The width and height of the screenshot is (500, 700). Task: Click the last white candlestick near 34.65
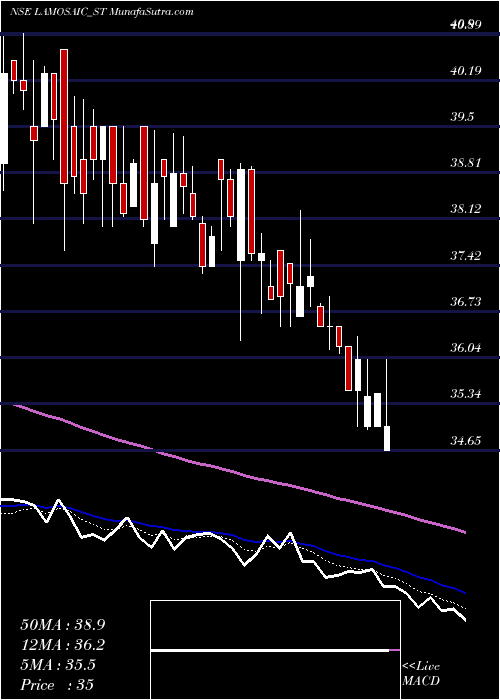click(x=387, y=438)
